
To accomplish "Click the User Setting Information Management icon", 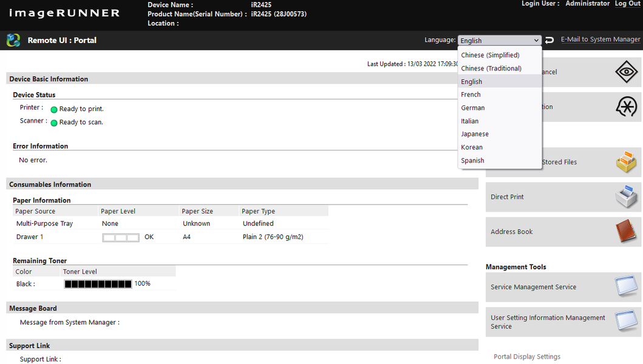I will [x=626, y=322].
